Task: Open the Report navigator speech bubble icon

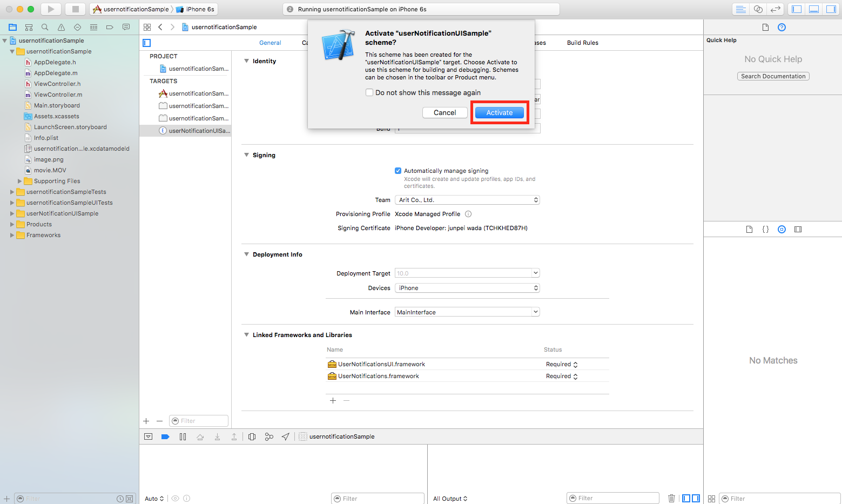Action: (x=126, y=27)
